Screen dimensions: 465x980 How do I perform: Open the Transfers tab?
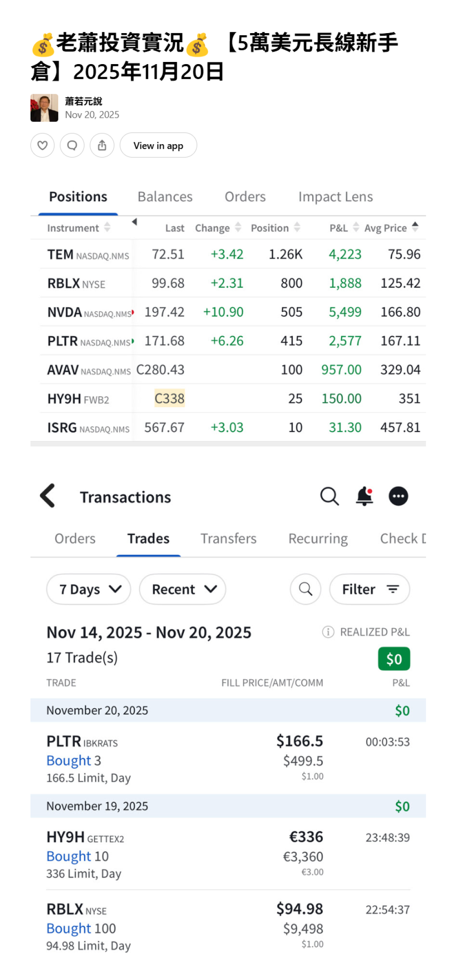(228, 539)
